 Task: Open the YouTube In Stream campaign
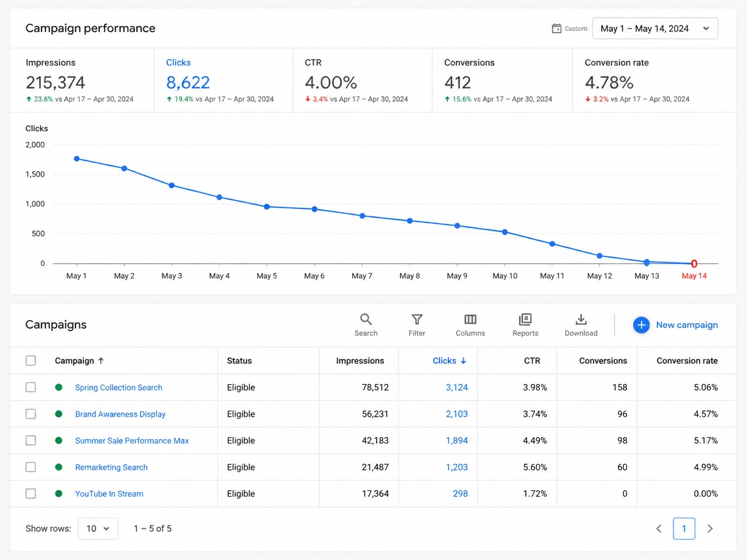coord(109,494)
